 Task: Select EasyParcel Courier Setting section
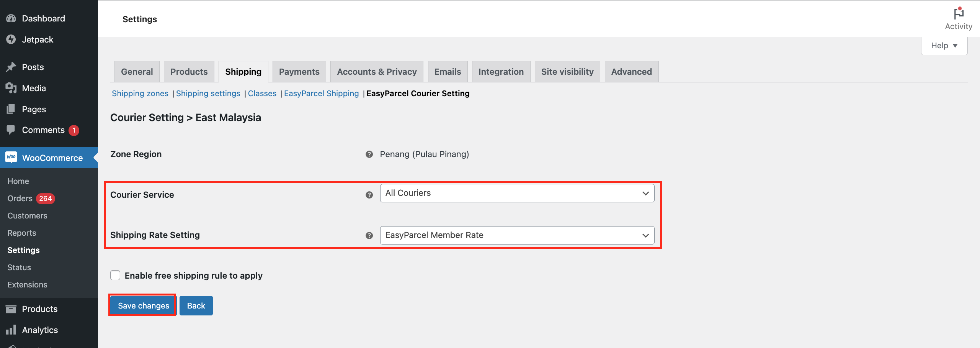pyautogui.click(x=418, y=94)
